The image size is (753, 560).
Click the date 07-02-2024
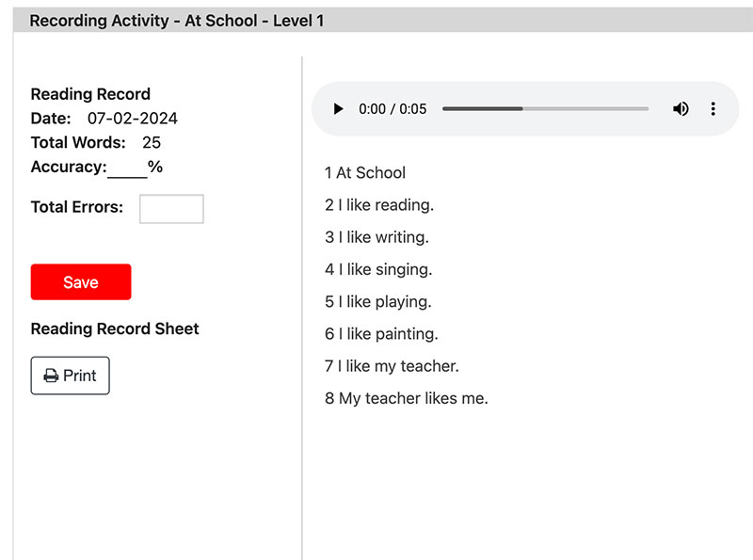(x=133, y=119)
